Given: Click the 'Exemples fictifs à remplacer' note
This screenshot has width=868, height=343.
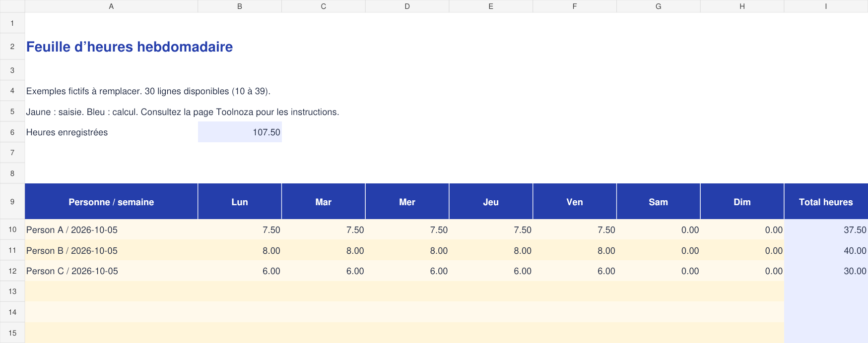Looking at the screenshot, I should (148, 91).
